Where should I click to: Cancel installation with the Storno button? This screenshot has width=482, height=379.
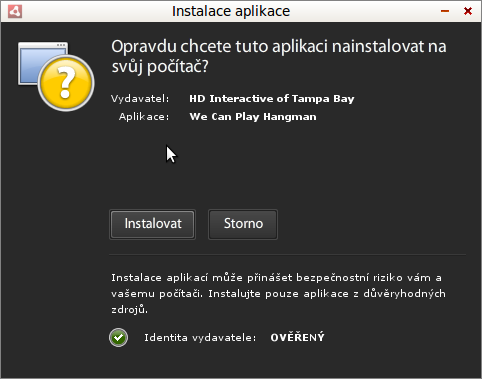click(243, 224)
